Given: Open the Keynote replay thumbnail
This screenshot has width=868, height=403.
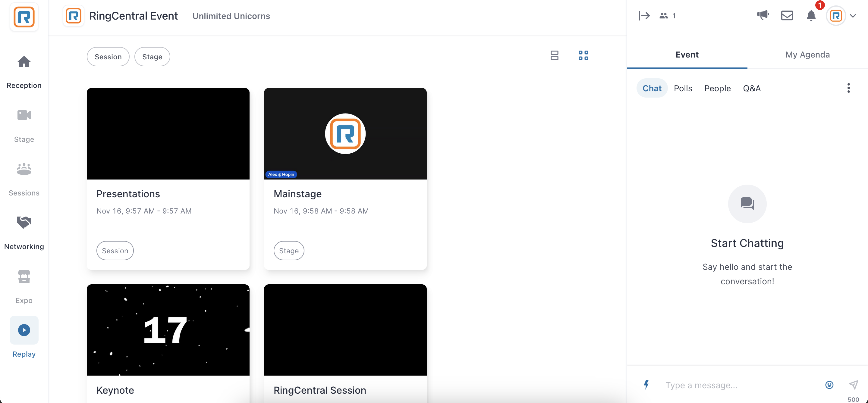Looking at the screenshot, I should [168, 330].
